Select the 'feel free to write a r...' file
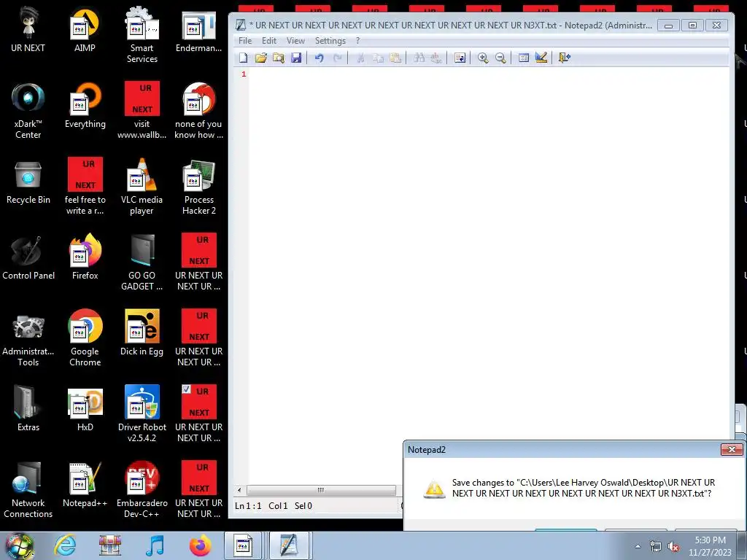747x560 pixels. click(85, 187)
